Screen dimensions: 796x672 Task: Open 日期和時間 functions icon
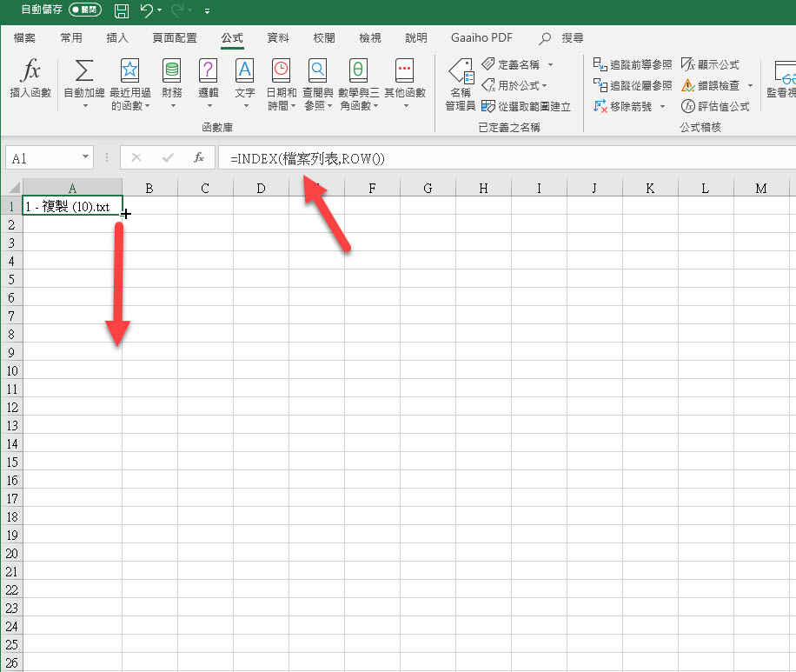click(281, 71)
